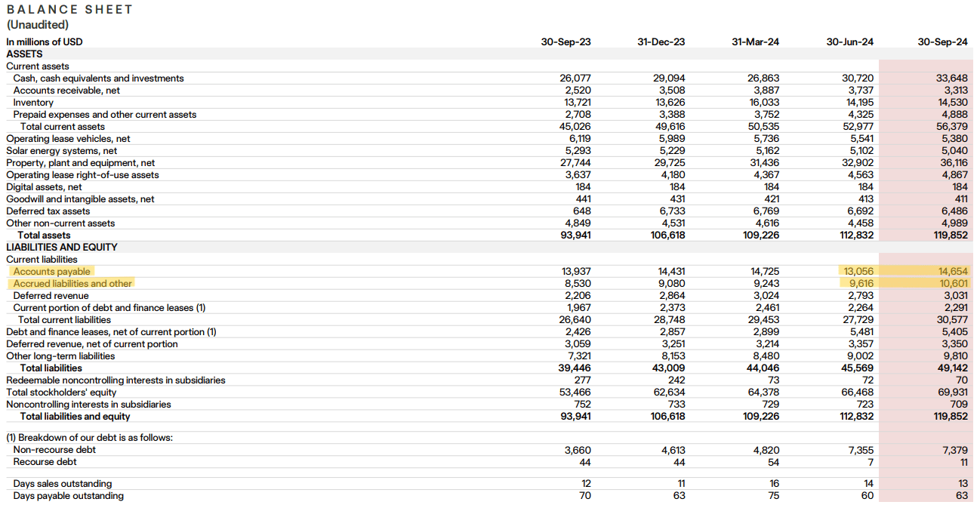This screenshot has width=980, height=508.
Task: Select the highlighted 10,601 value
Action: pos(953,284)
